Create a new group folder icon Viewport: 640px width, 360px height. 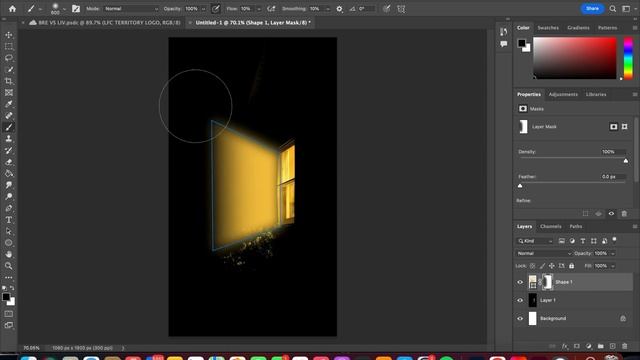[600, 346]
